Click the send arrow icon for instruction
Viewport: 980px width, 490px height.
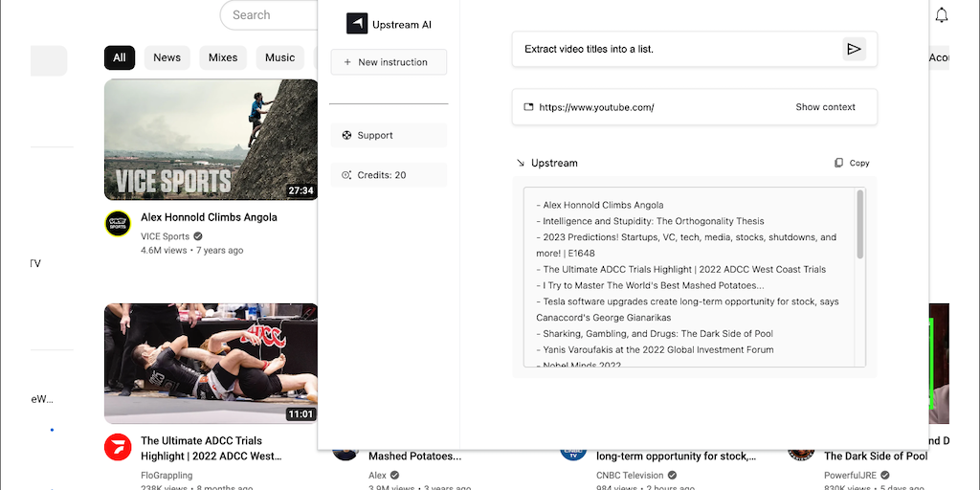854,49
